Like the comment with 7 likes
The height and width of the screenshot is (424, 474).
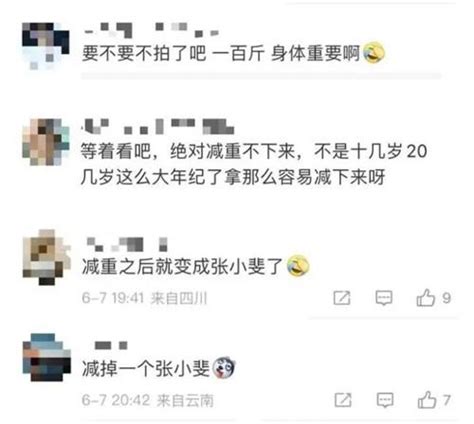[427, 400]
